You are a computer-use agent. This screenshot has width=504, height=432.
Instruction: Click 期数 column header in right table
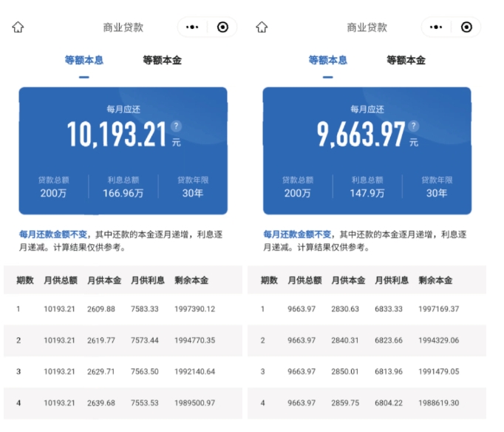[269, 280]
